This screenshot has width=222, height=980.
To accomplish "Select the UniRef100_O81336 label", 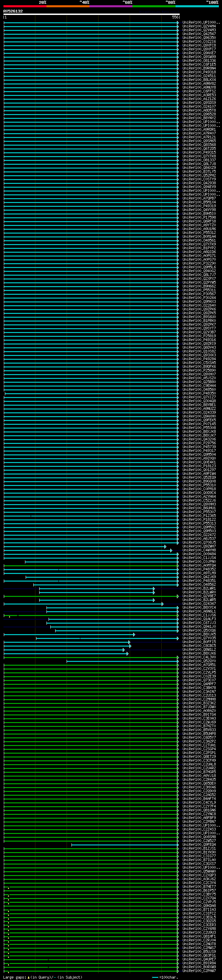I will [x=199, y=60].
